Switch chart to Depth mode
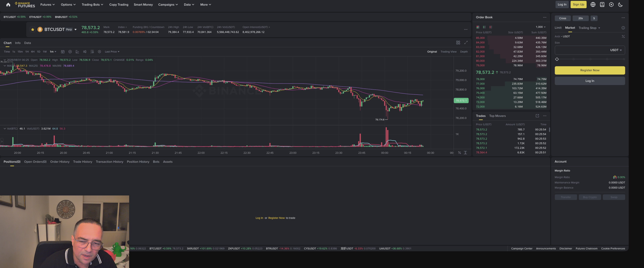 [x=464, y=52]
